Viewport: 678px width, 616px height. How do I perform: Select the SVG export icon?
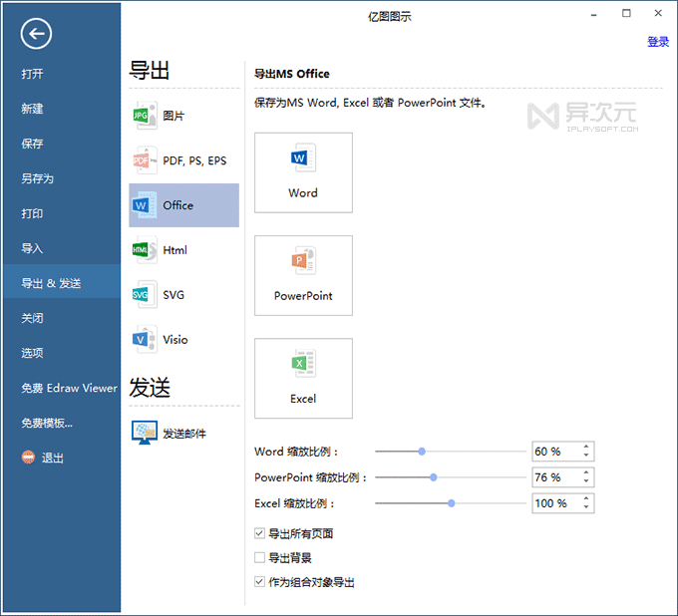pos(145,295)
